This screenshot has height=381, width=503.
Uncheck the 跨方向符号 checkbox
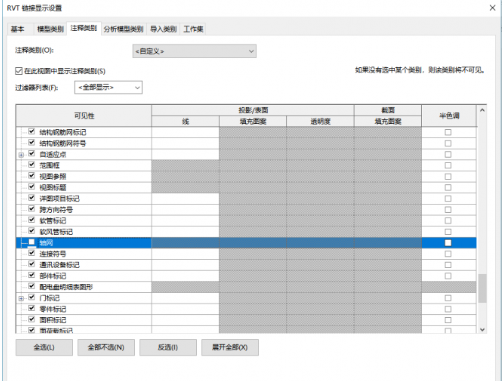coord(32,209)
